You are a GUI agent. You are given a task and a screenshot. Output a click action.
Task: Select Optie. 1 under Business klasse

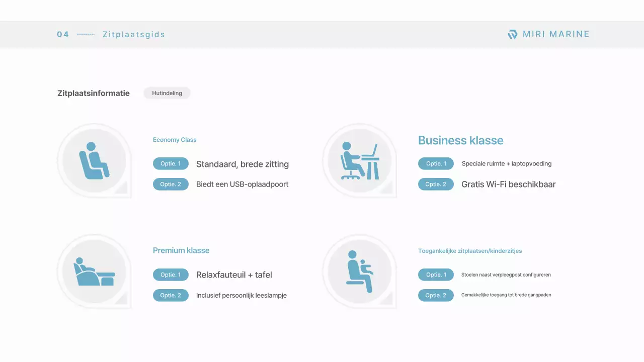click(436, 164)
